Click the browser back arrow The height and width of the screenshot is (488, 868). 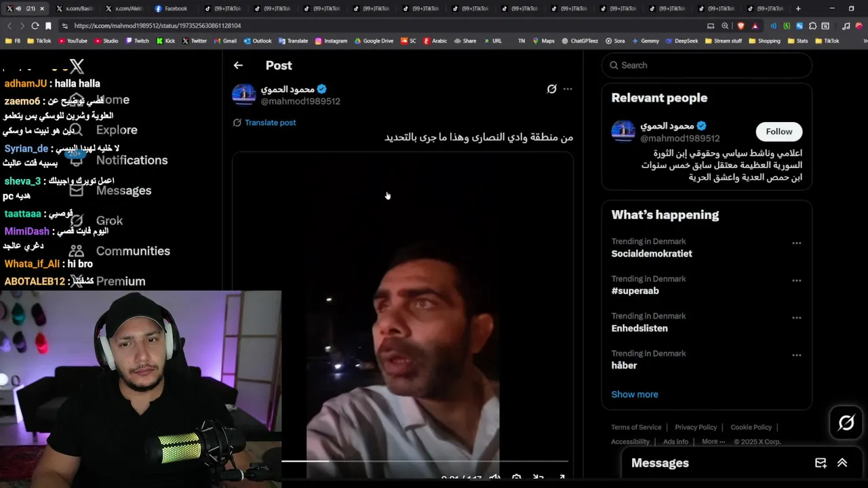click(9, 26)
